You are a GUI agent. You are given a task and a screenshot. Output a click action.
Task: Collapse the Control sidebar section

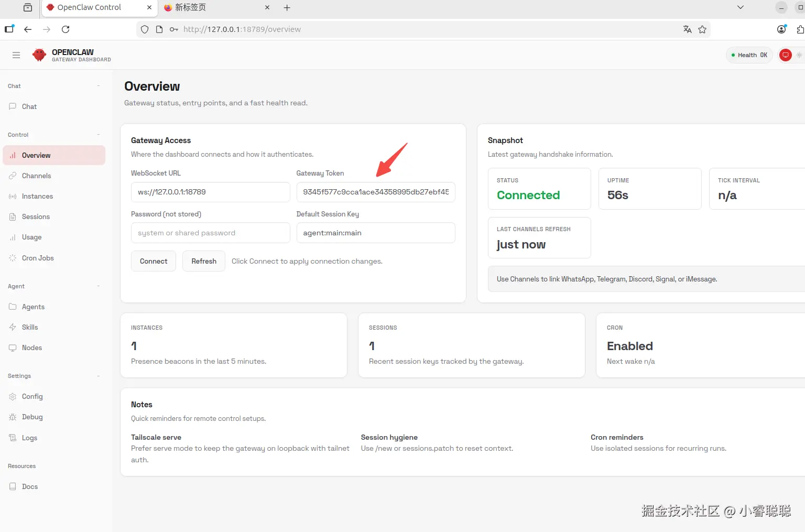[98, 135]
